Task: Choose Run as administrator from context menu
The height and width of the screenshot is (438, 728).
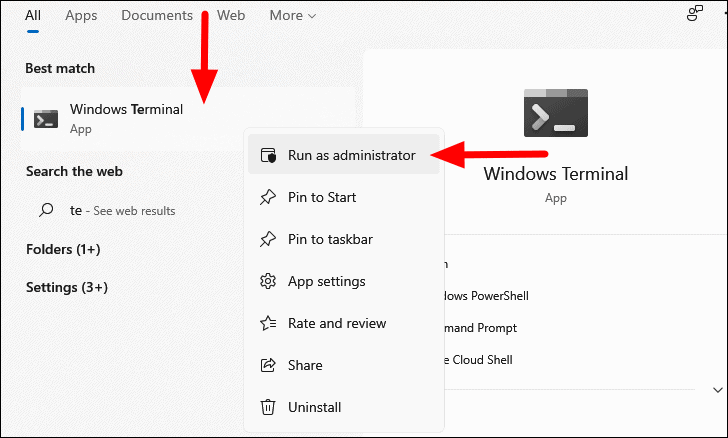Action: [x=344, y=155]
